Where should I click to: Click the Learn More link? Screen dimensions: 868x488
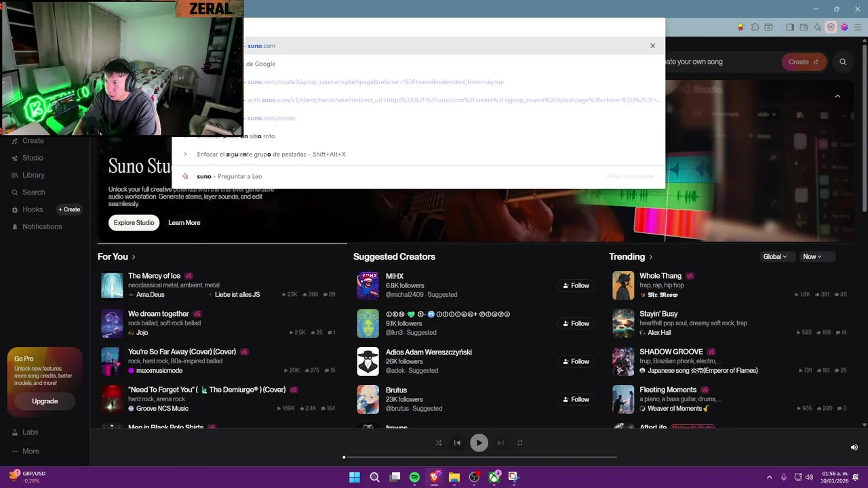coord(184,223)
